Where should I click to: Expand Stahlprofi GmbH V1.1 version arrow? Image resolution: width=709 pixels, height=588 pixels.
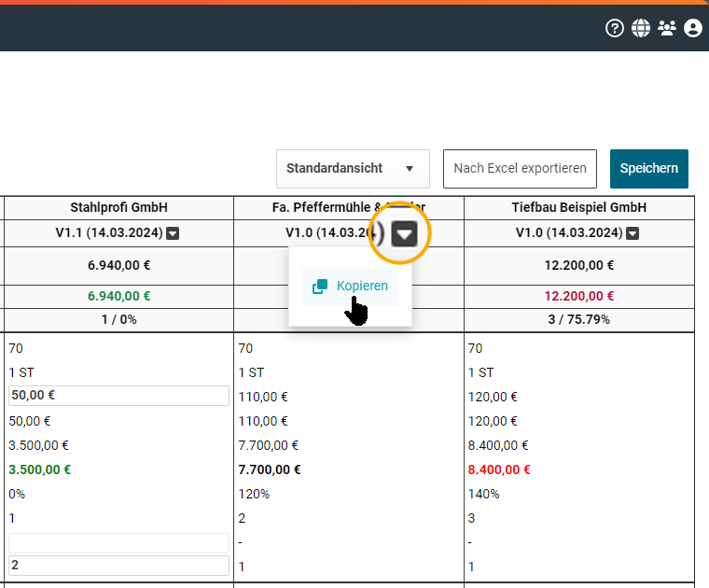(x=173, y=233)
